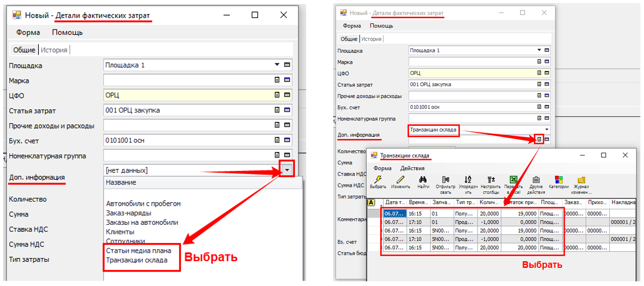Open Другие действия briefcase icon
This screenshot has height=286, width=644.
536,179
